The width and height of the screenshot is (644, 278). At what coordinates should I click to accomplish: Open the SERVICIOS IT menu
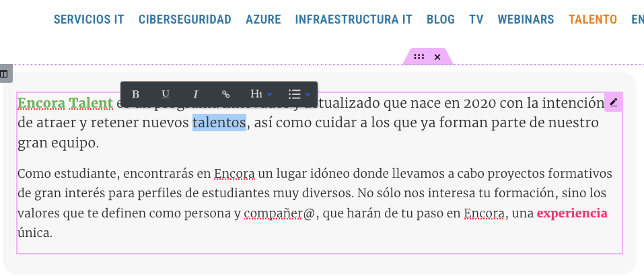[x=89, y=20]
